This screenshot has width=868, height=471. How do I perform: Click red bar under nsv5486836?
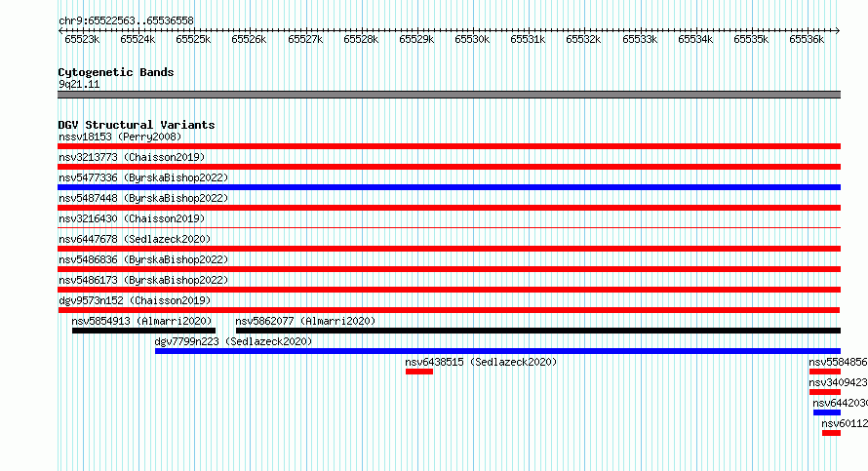click(449, 269)
